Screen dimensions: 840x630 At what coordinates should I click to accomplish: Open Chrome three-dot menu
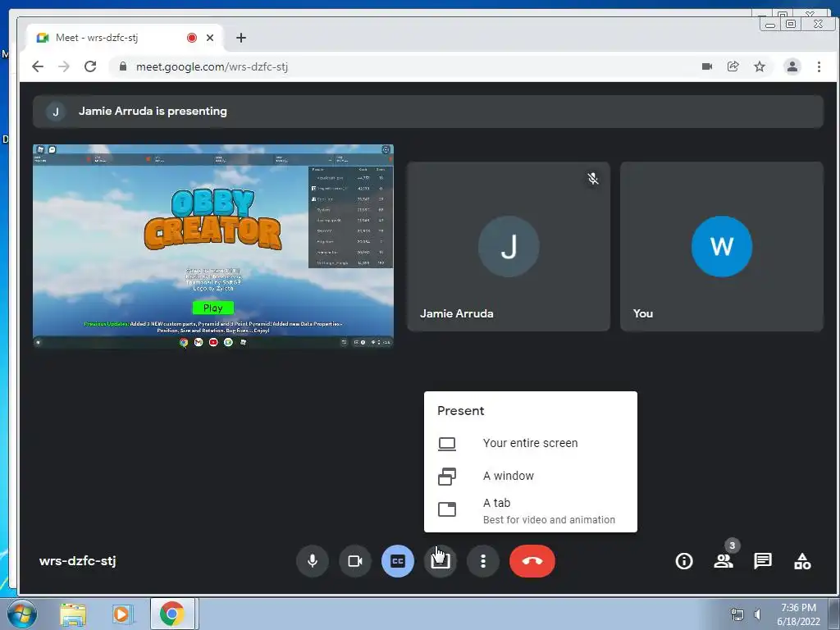pos(819,66)
